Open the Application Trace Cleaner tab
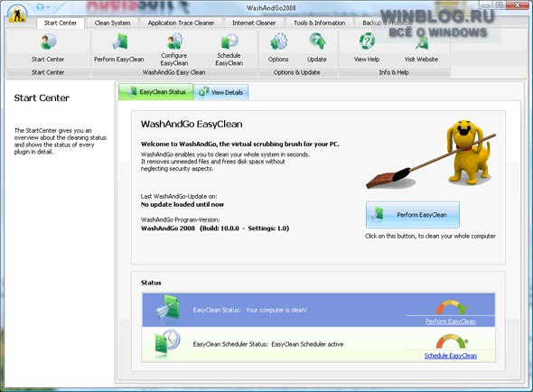The width and height of the screenshot is (533, 392). pyautogui.click(x=181, y=23)
